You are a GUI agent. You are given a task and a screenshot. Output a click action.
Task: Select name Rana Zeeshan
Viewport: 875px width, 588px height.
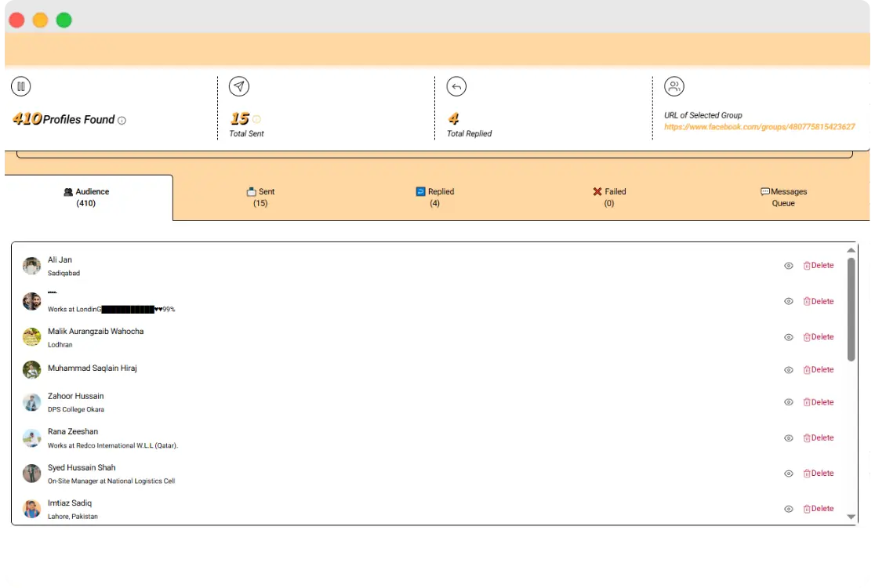tap(73, 432)
